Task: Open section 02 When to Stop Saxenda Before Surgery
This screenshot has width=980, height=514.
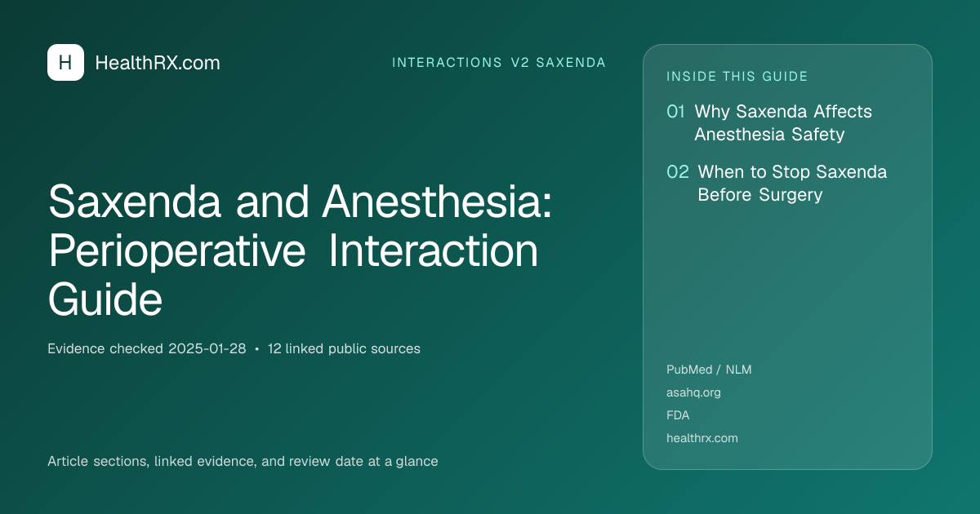Action: click(x=777, y=183)
